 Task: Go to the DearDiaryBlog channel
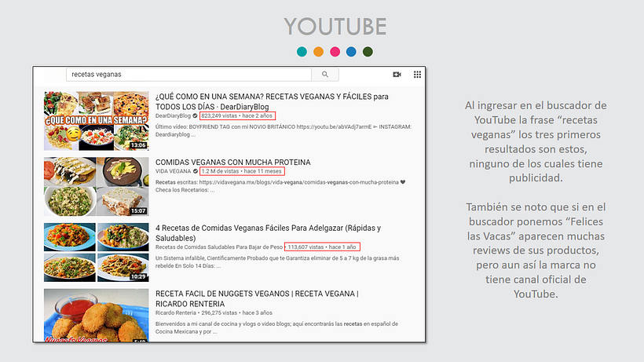[x=173, y=115]
